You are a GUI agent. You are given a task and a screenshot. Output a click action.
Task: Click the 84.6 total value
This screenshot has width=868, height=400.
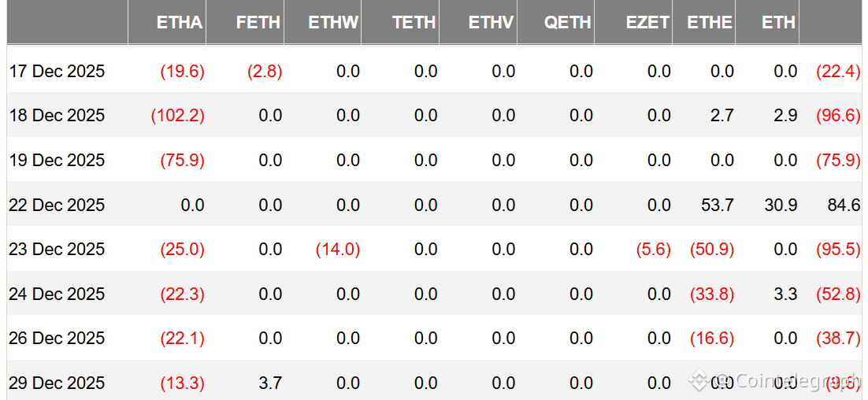coord(844,206)
